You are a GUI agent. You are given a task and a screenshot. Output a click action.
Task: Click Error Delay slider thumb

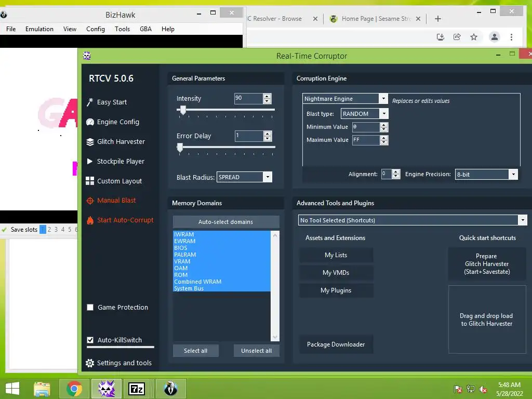click(180, 147)
